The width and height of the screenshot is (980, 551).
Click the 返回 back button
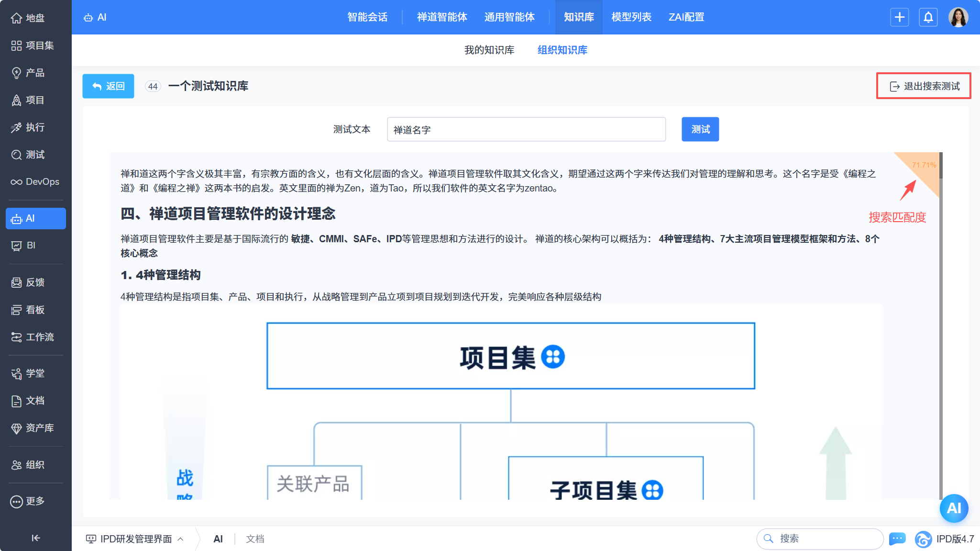coord(108,86)
